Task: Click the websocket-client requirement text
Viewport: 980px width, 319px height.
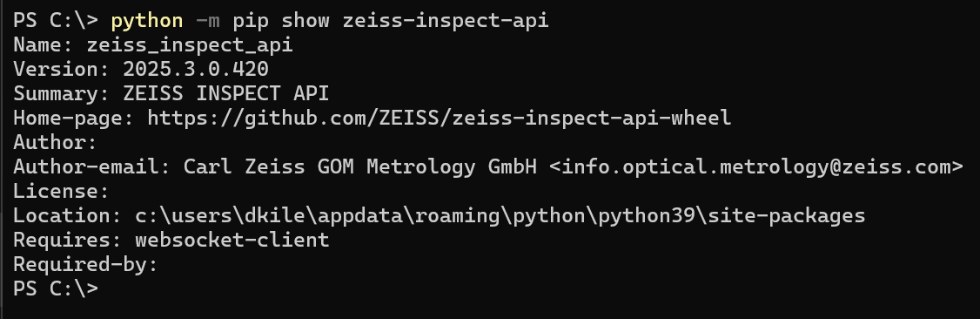Action: coord(232,240)
